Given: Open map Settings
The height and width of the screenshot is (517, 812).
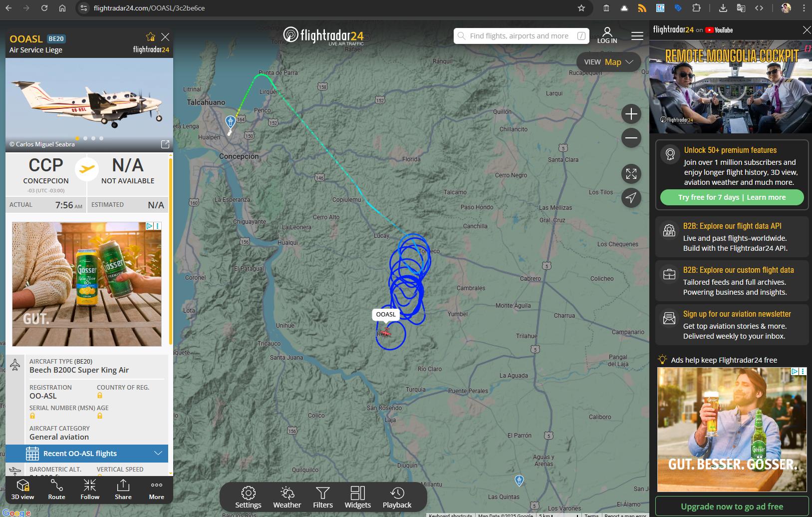Looking at the screenshot, I should [x=248, y=498].
